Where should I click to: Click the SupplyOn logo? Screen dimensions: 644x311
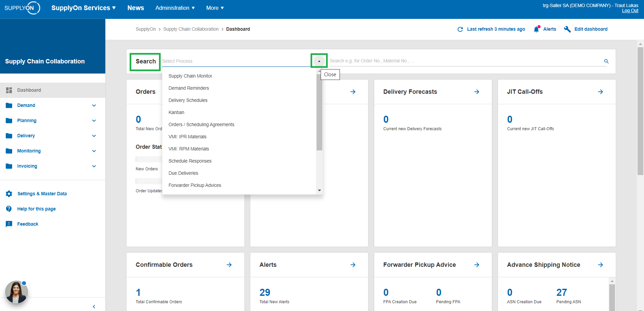click(x=22, y=8)
